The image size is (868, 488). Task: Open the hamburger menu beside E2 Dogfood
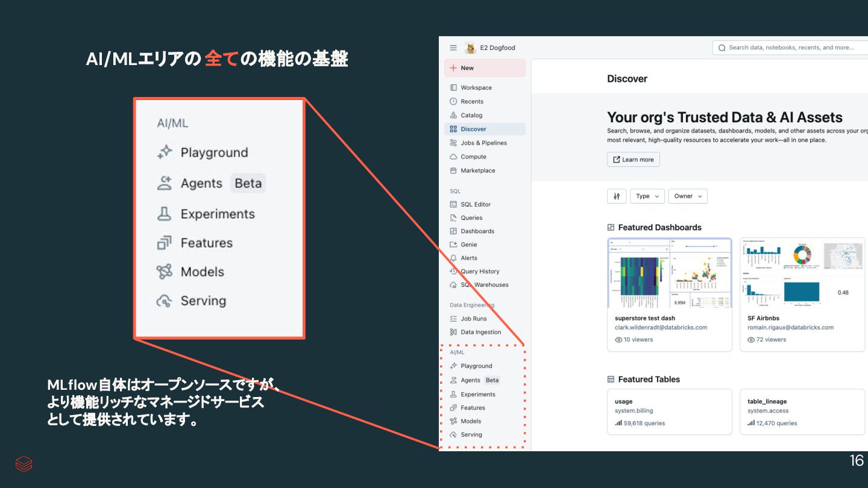pos(453,48)
